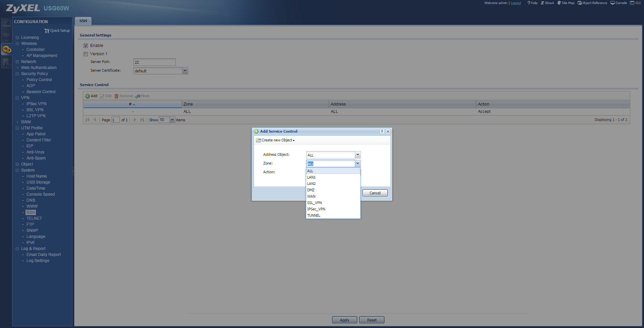Click the Add icon in Service Control toolbar
The image size is (644, 328).
point(88,96)
